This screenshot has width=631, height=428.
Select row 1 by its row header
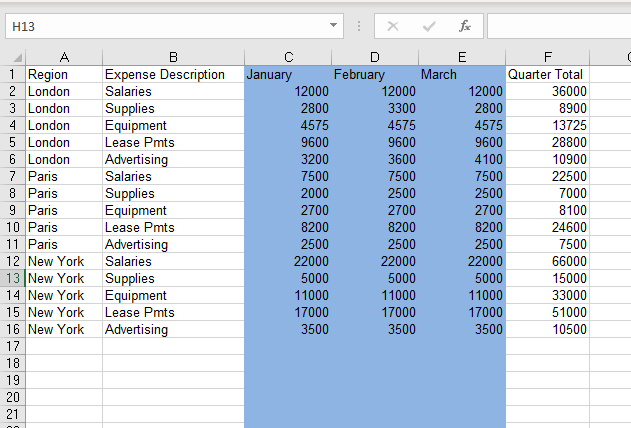pos(13,74)
